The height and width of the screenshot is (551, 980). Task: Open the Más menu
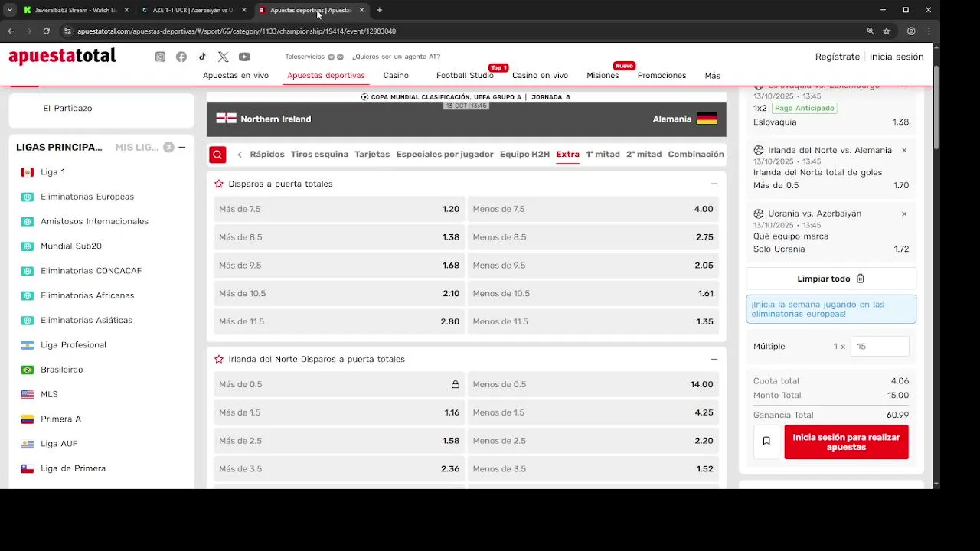713,76
